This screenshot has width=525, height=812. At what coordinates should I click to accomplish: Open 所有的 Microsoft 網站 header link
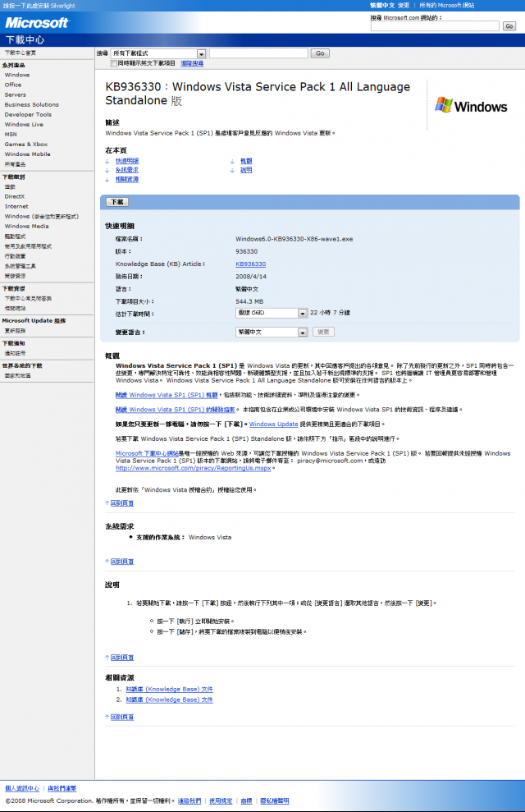coord(447,5)
